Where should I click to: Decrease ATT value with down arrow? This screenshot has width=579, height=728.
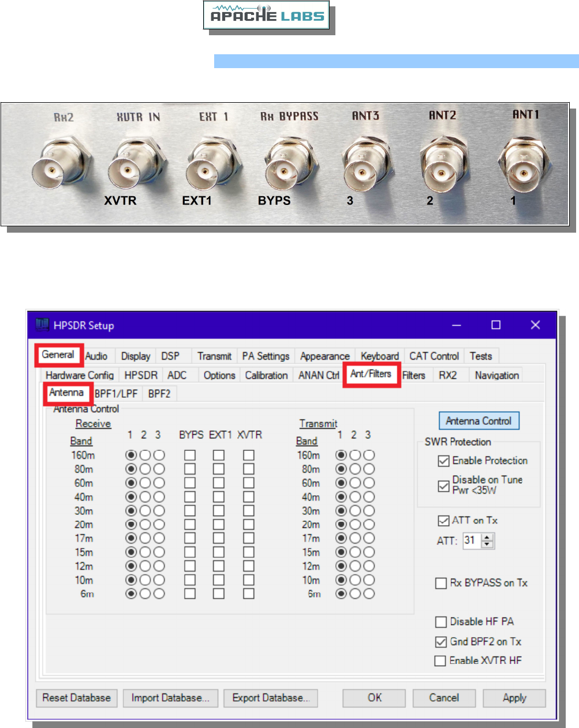488,544
